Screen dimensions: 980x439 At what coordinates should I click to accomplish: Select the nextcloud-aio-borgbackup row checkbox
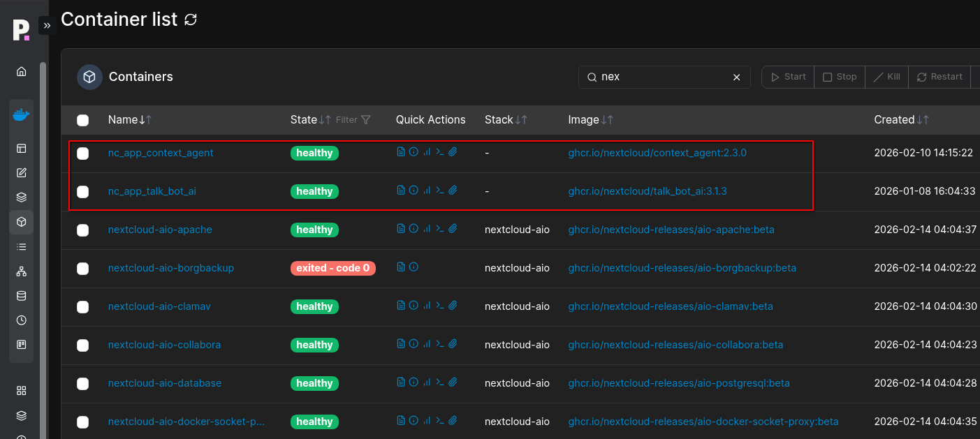[82, 268]
